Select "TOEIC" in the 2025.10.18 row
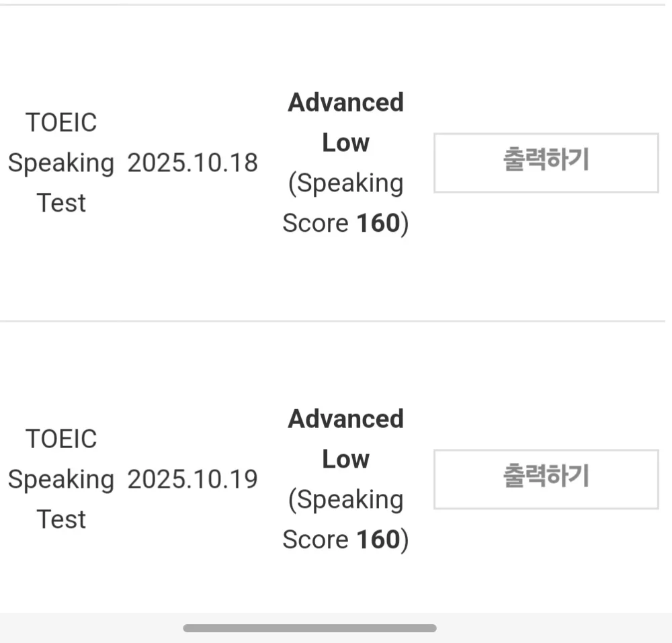672x643 pixels. click(61, 122)
